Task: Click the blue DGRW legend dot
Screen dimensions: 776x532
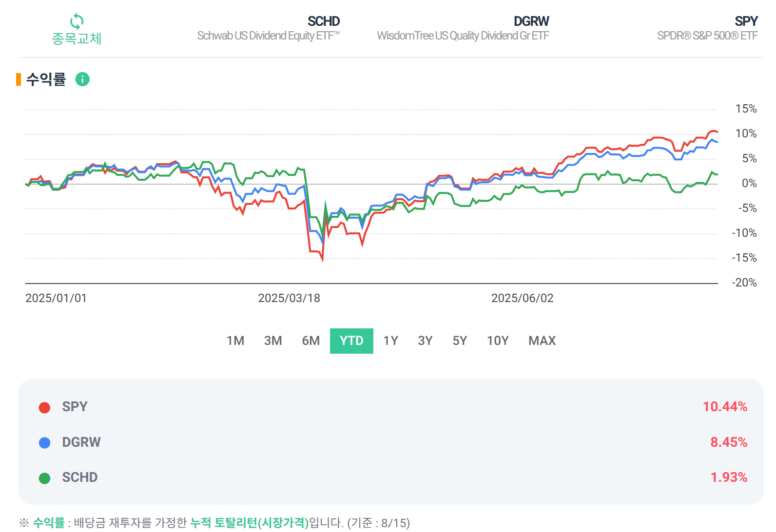Action: 44,443
